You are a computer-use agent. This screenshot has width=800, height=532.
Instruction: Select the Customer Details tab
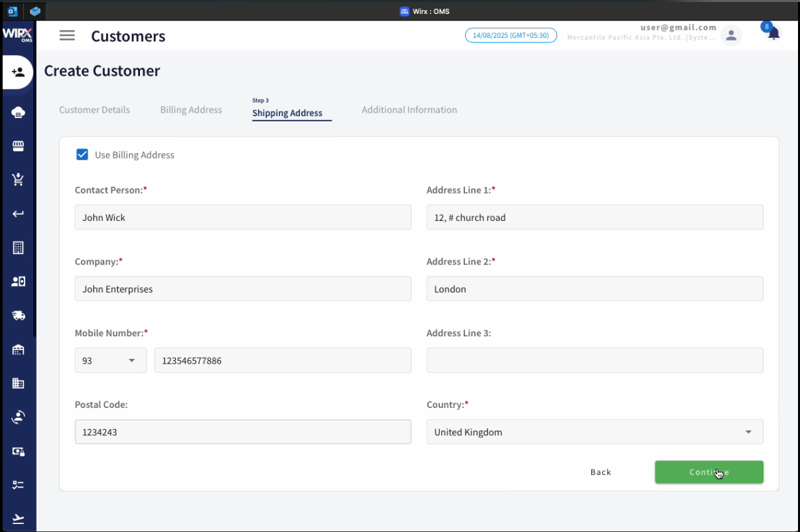(x=94, y=109)
